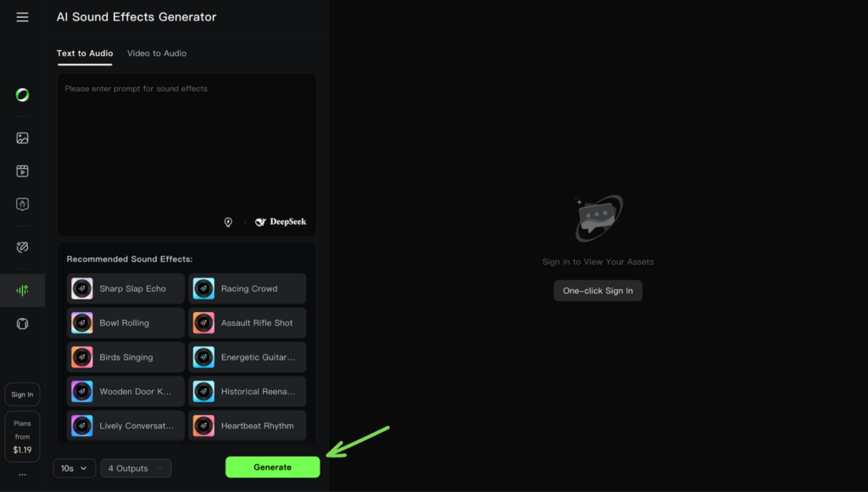Open the 10s duration dropdown
The height and width of the screenshot is (492, 868).
[x=74, y=467]
